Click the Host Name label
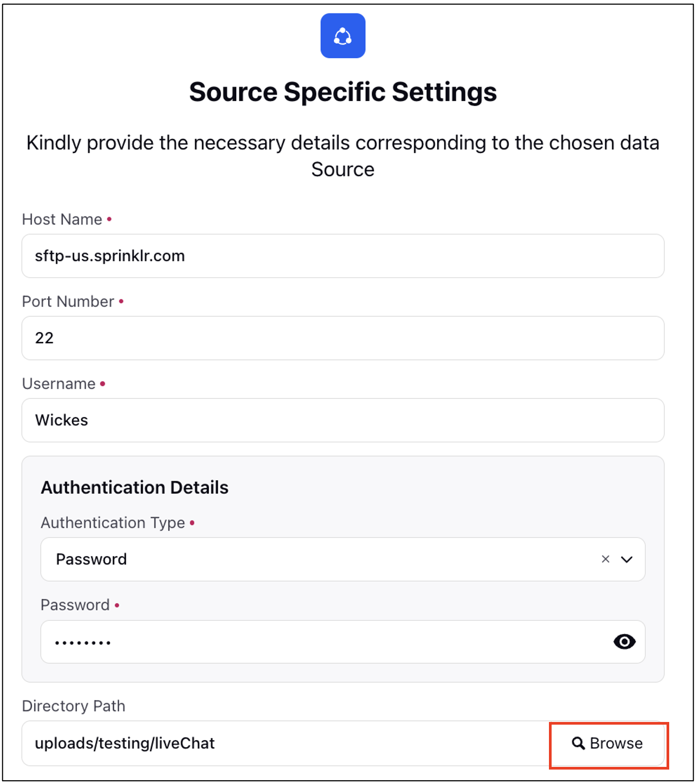Viewport: 697px width, 784px height. [62, 219]
